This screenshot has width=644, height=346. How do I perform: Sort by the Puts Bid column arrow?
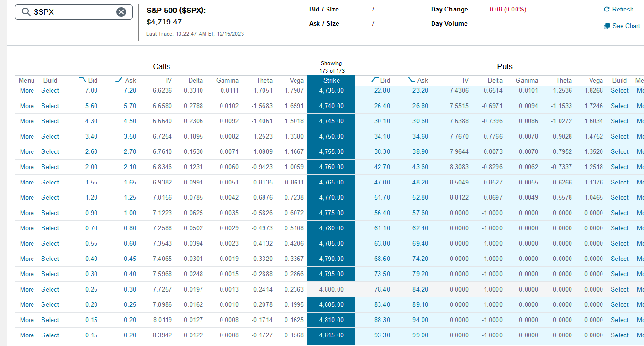point(374,79)
